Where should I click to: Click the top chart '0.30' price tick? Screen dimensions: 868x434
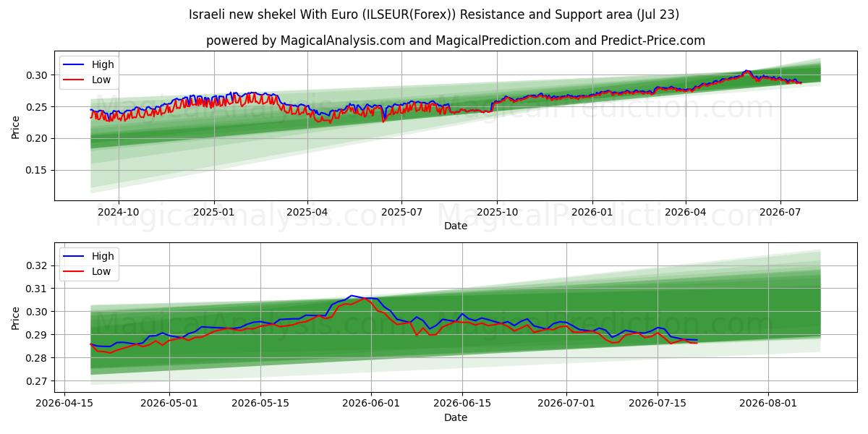38,75
